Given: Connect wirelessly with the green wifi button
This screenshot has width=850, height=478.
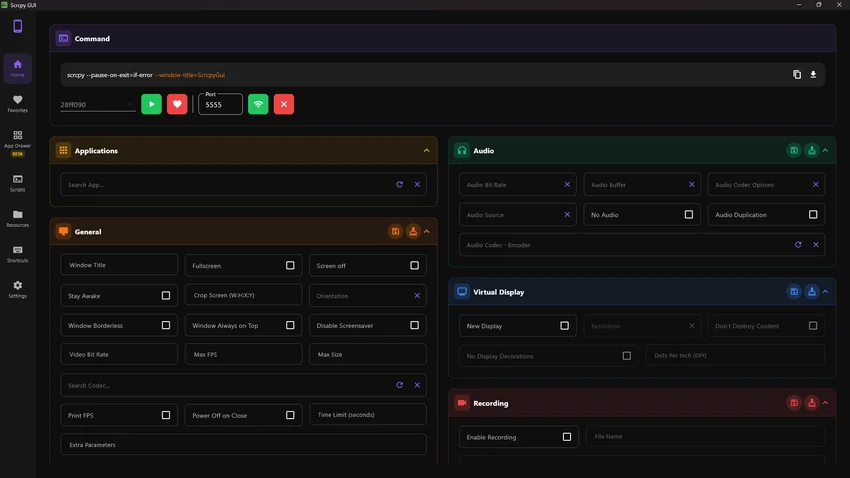Looking at the screenshot, I should point(258,104).
